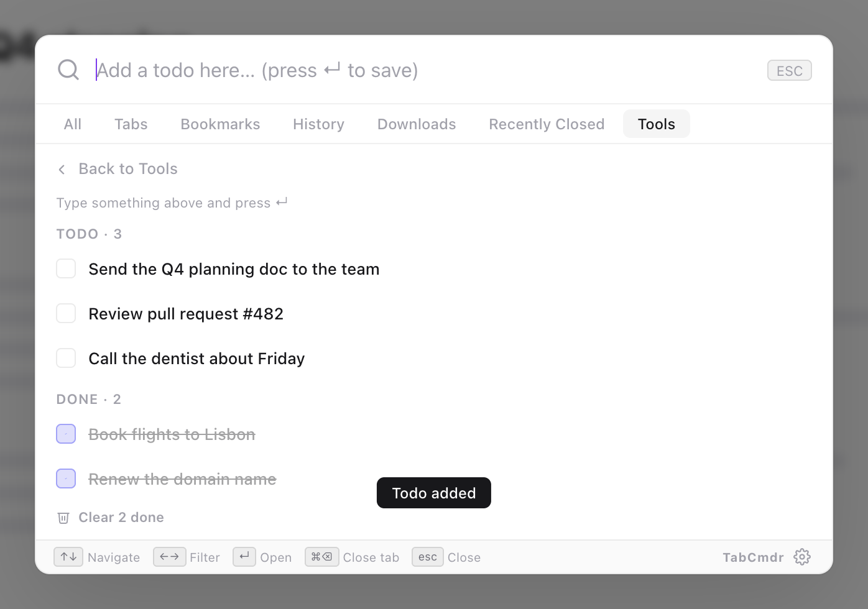The height and width of the screenshot is (609, 868).
Task: Switch to the Tabs tab
Action: (x=131, y=124)
